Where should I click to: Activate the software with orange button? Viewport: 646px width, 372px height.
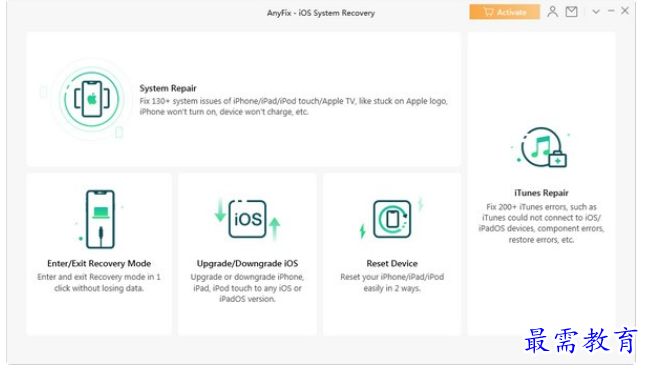pyautogui.click(x=505, y=12)
